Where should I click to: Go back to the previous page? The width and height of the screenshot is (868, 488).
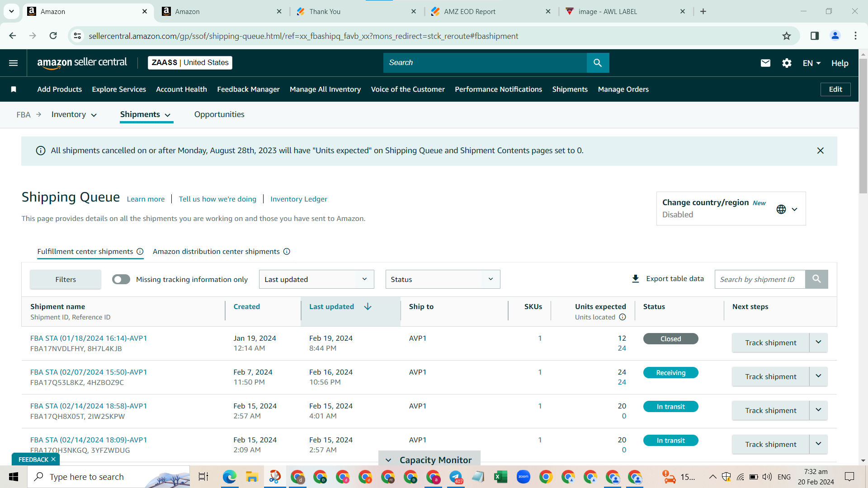[x=13, y=36]
